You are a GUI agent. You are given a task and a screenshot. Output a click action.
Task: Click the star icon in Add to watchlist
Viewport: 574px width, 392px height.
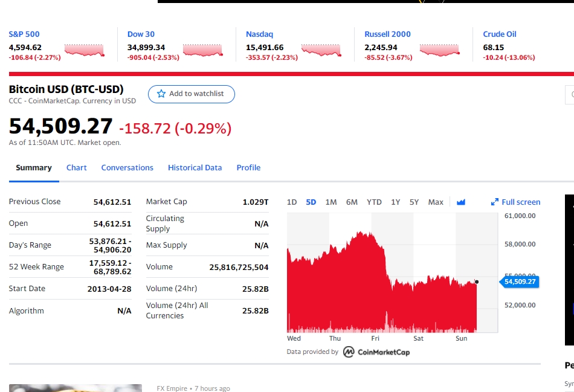click(x=161, y=94)
